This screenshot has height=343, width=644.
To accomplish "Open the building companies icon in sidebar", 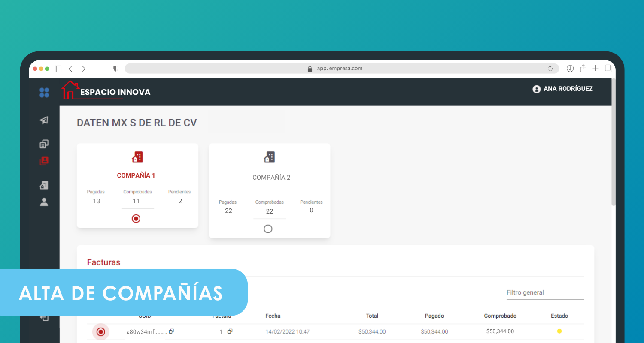I will click(44, 185).
